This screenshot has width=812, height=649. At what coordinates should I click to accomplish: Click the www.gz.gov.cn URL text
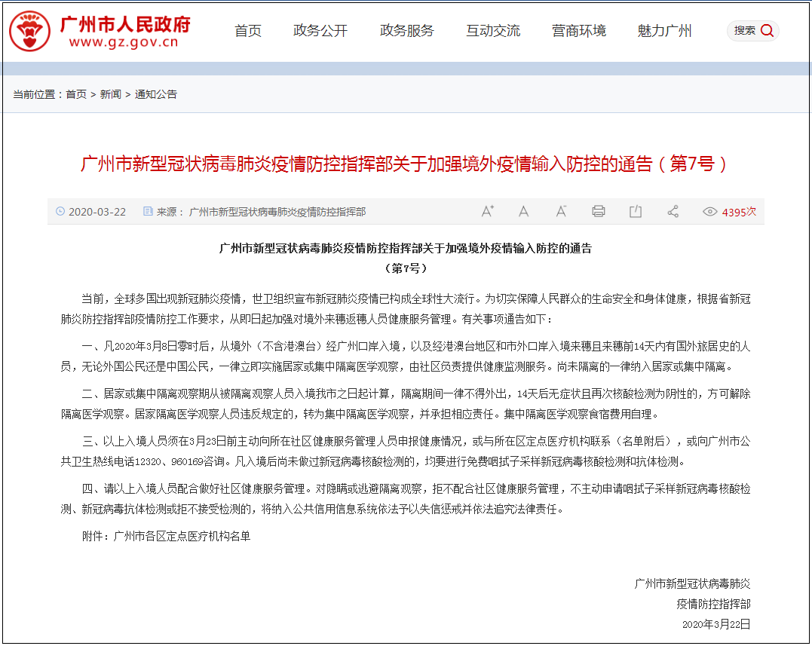point(124,42)
